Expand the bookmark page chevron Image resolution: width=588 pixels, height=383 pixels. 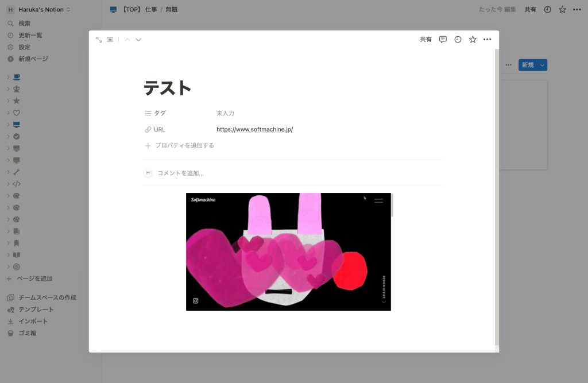click(x=8, y=243)
